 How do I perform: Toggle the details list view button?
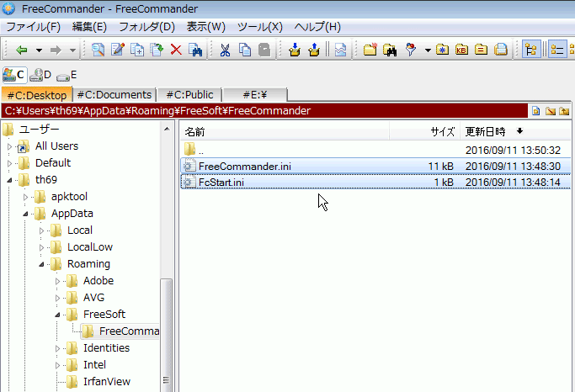coord(557,50)
